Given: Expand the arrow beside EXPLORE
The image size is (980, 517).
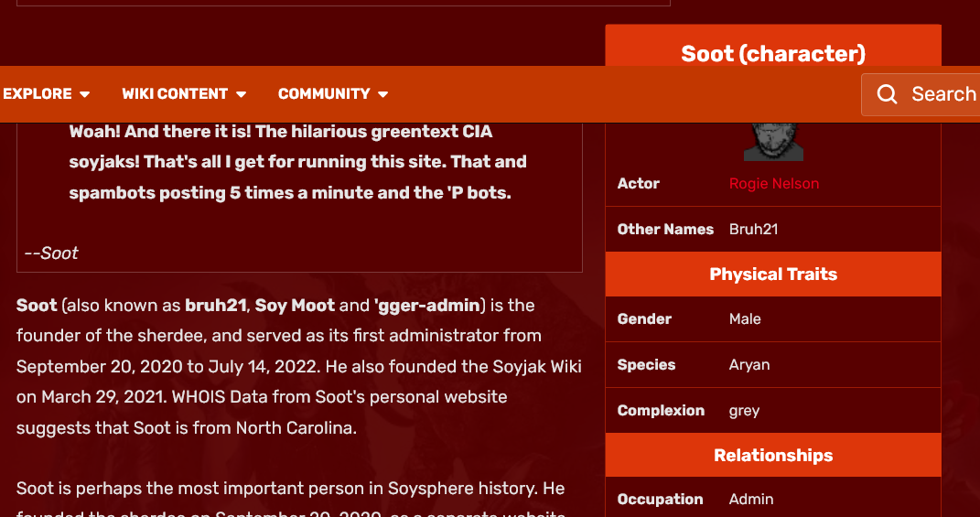Looking at the screenshot, I should coord(85,94).
